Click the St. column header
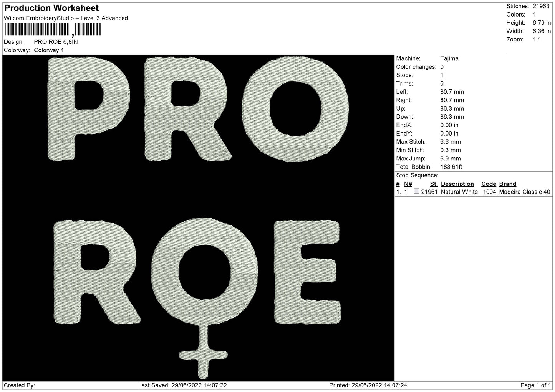 (x=434, y=184)
